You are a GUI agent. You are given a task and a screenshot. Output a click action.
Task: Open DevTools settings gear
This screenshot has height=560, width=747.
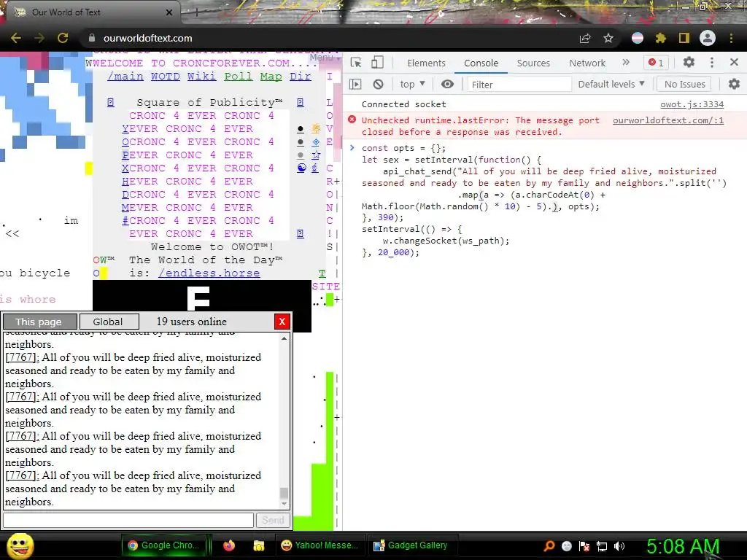pyautogui.click(x=689, y=63)
